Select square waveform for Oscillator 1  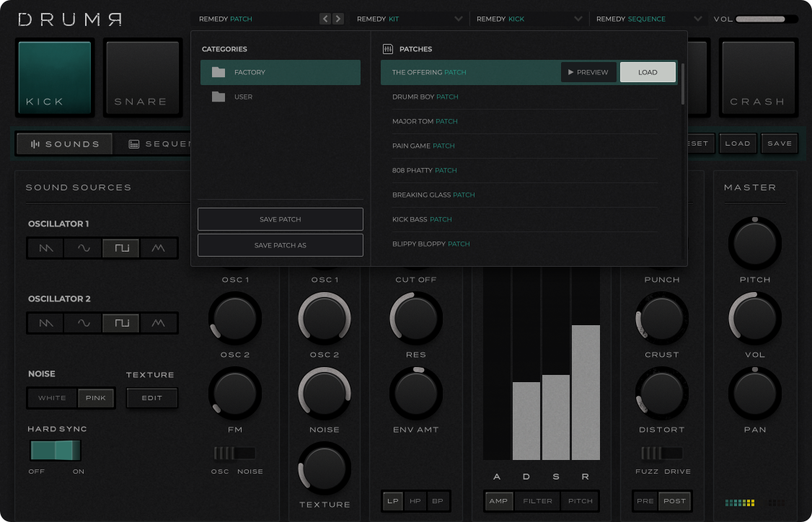pos(121,248)
